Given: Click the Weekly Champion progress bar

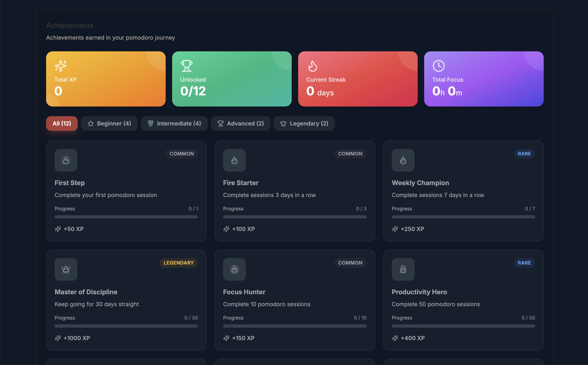Looking at the screenshot, I should [x=463, y=217].
